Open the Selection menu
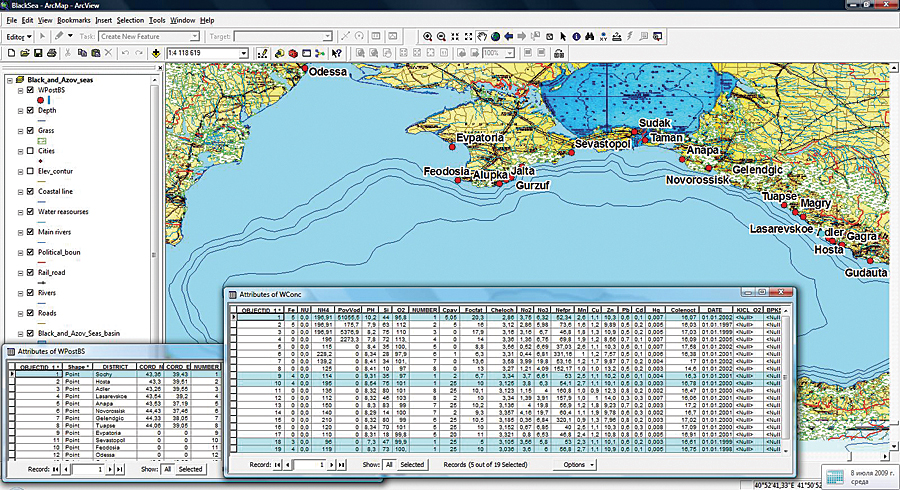This screenshot has height=490, width=900. (130, 20)
